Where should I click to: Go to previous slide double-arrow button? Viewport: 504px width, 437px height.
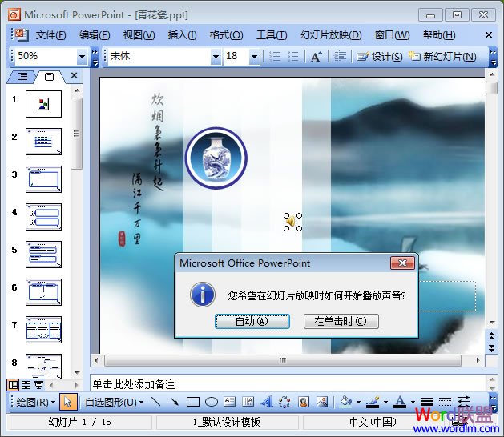(491, 336)
